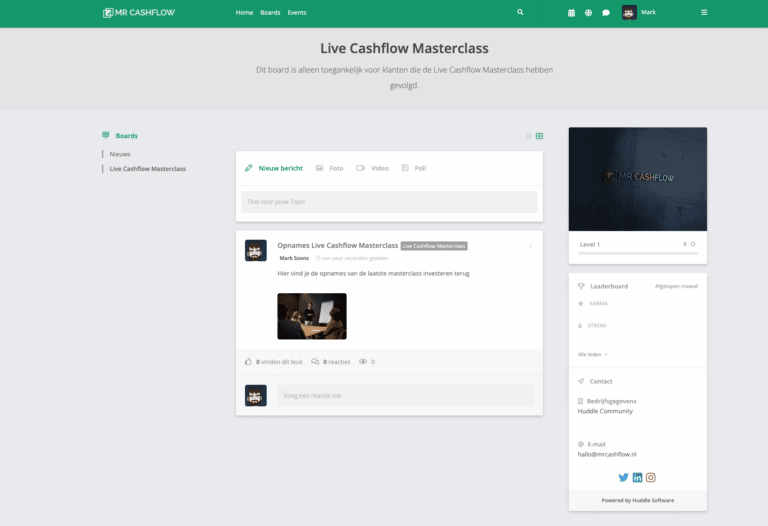Click the pencil icon beside Nieuw bericht
768x526 pixels.
pos(249,168)
